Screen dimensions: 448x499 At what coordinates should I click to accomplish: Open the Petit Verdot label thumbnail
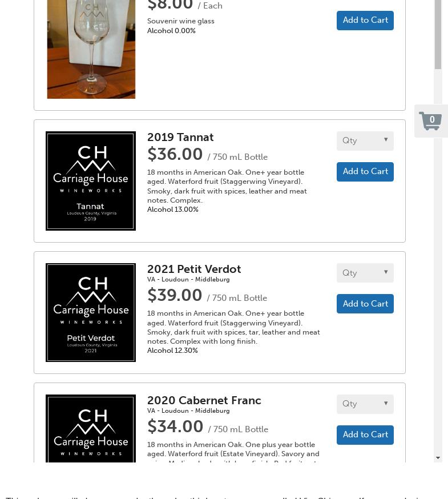pyautogui.click(x=91, y=312)
